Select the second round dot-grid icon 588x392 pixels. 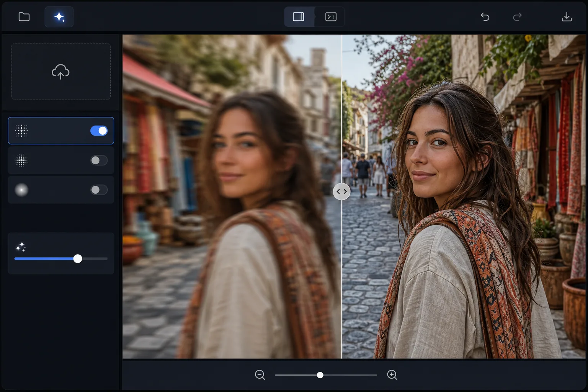pyautogui.click(x=21, y=160)
